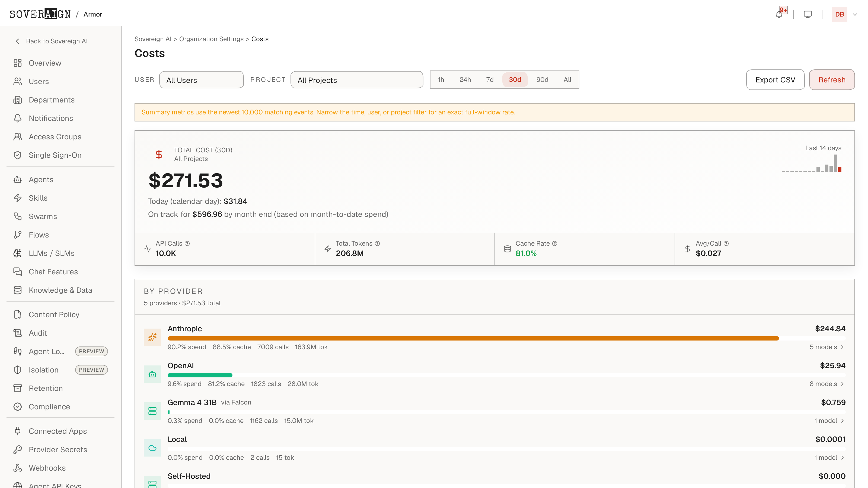Image resolution: width=868 pixels, height=488 pixels.
Task: Expand Local provider's 1 model
Action: [x=829, y=458]
